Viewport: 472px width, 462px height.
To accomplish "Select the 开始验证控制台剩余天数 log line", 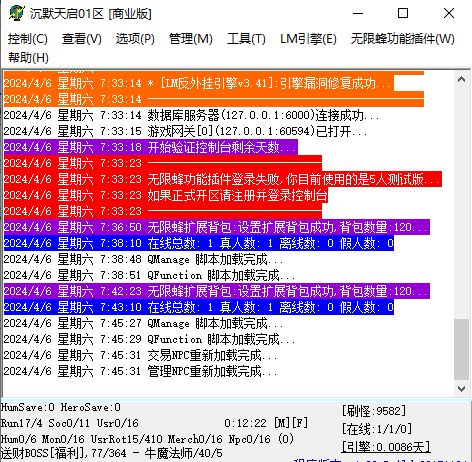I will tap(151, 147).
